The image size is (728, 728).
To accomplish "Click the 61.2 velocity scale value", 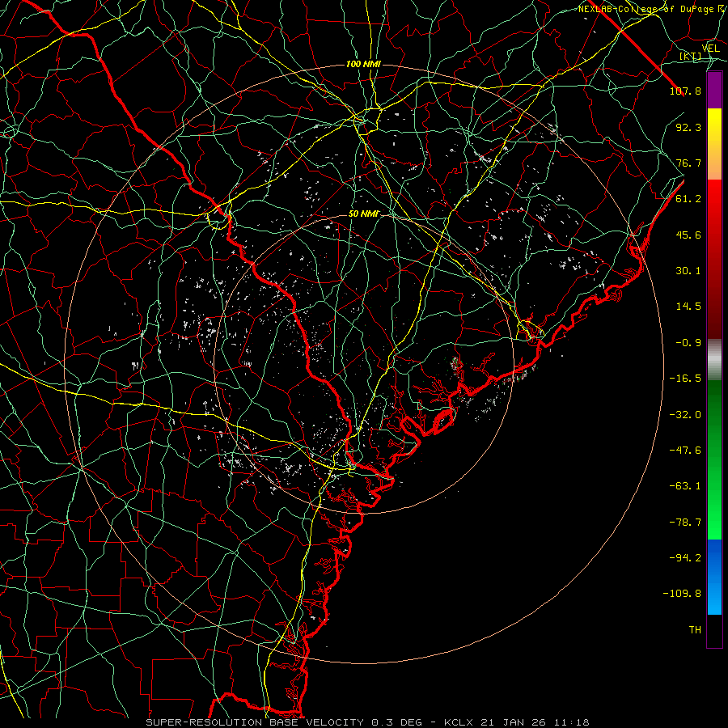I will 688,199.
